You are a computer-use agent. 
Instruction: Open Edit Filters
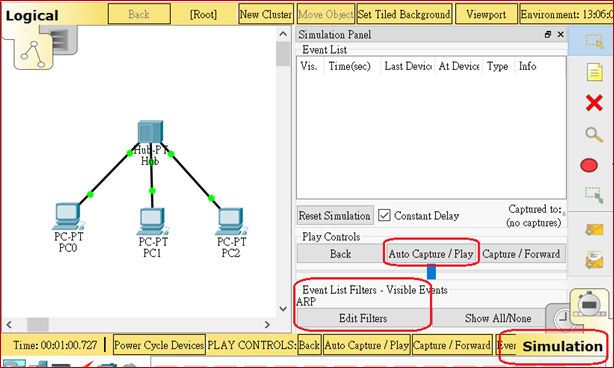pos(363,318)
